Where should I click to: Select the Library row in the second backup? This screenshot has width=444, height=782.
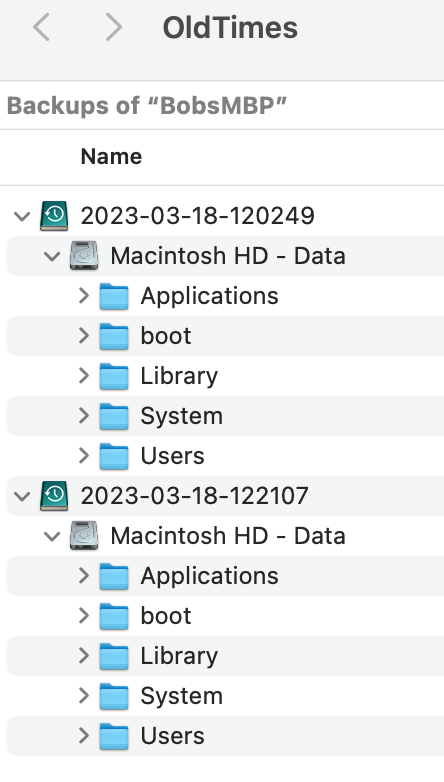pos(225,656)
